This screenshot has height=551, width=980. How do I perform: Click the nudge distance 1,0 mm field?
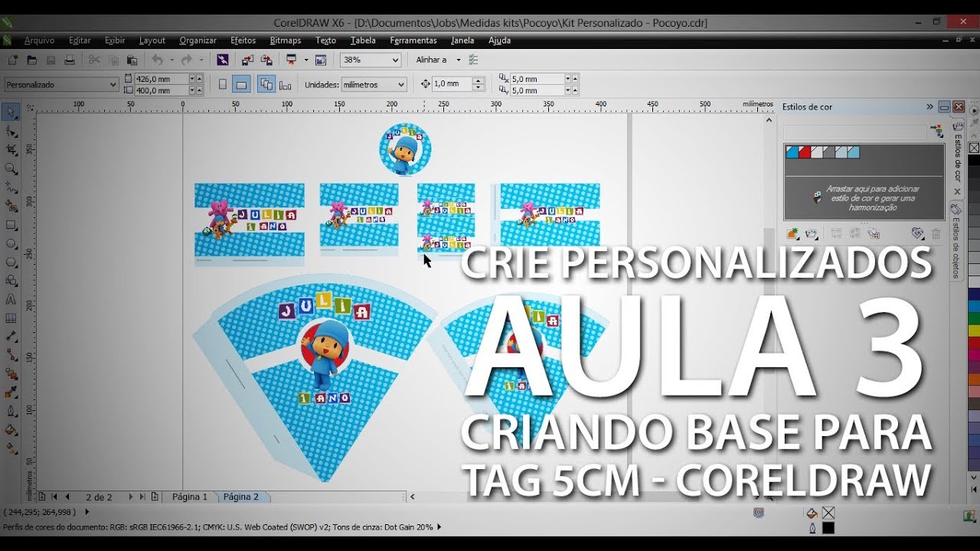tap(452, 84)
